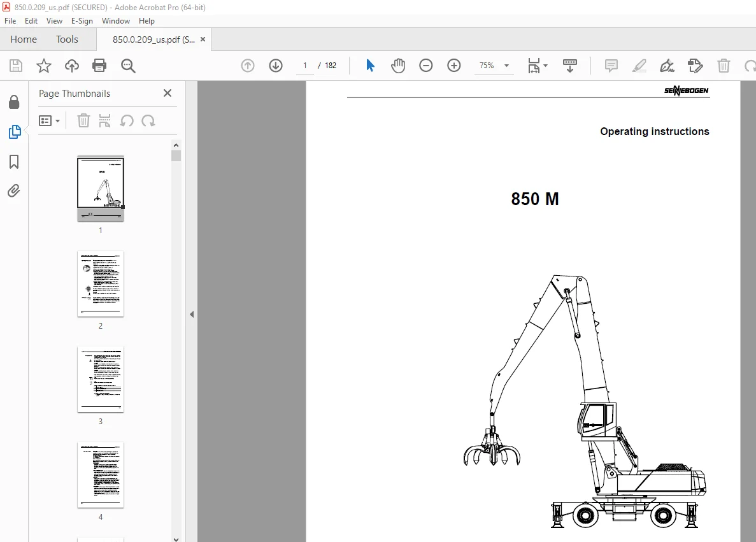Rotate page counterclockwise in thumbnails panel
756x542 pixels.
pyautogui.click(x=127, y=120)
